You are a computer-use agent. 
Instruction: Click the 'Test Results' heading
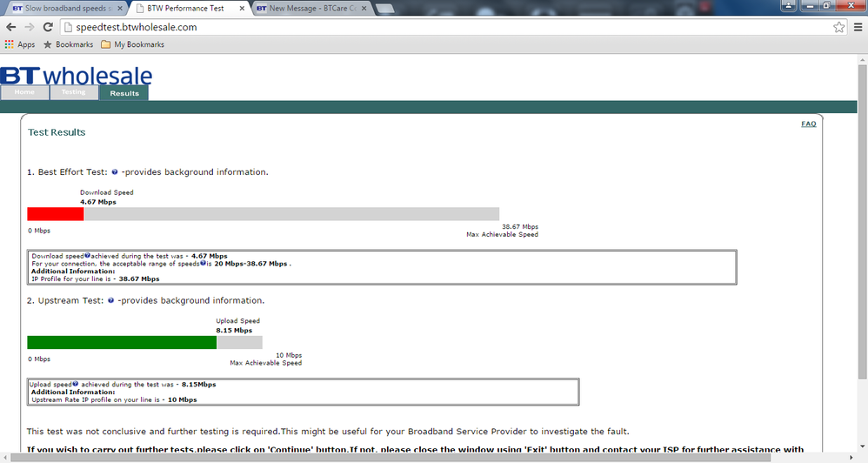click(x=57, y=132)
